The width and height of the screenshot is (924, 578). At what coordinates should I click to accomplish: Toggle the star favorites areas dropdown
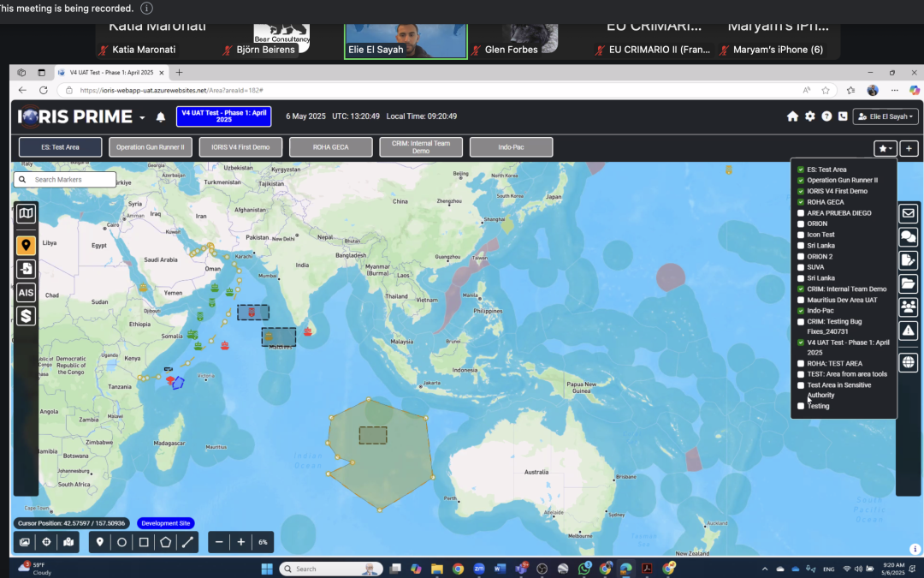pos(885,148)
